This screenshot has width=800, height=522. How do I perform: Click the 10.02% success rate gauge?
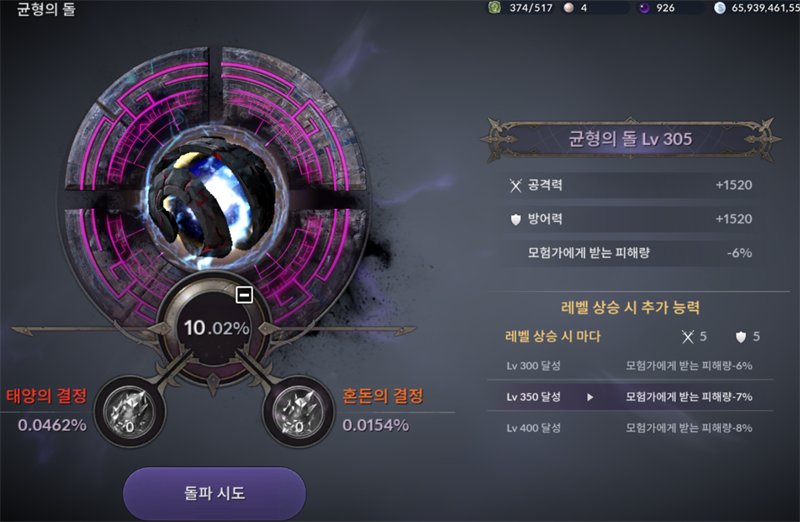tap(216, 327)
